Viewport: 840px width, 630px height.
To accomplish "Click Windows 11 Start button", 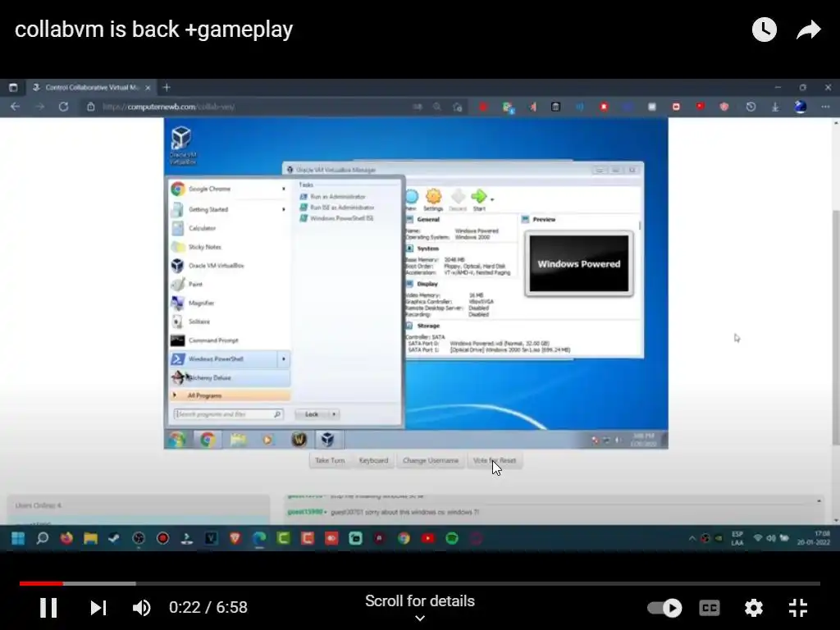I will (x=18, y=538).
